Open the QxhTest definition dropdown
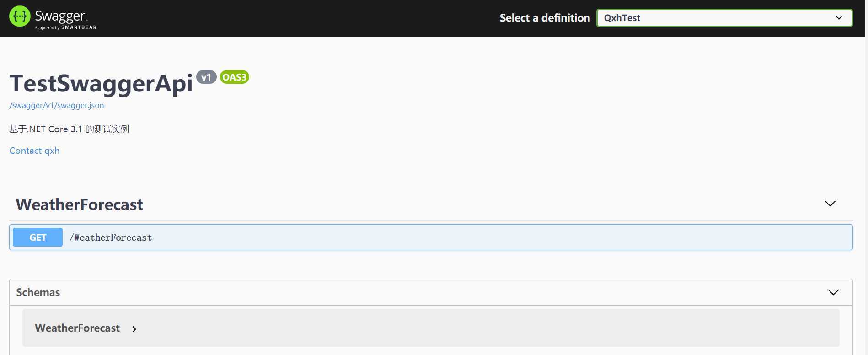 click(x=724, y=18)
